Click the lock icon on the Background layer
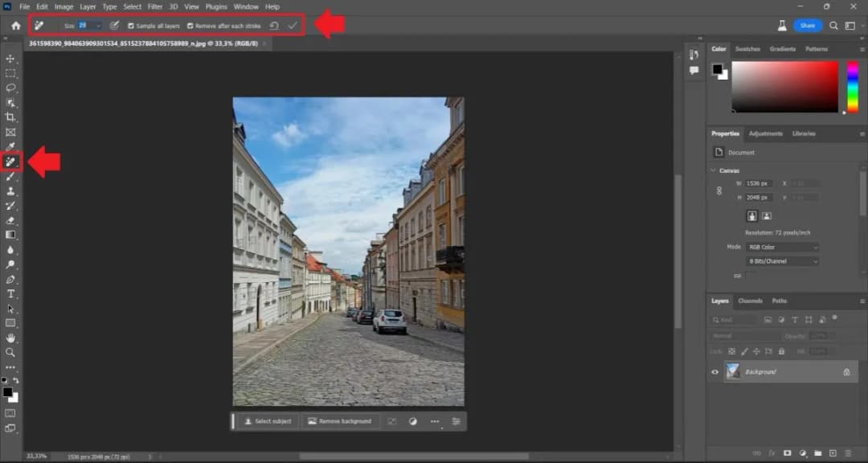This screenshot has height=463, width=868. pos(846,373)
